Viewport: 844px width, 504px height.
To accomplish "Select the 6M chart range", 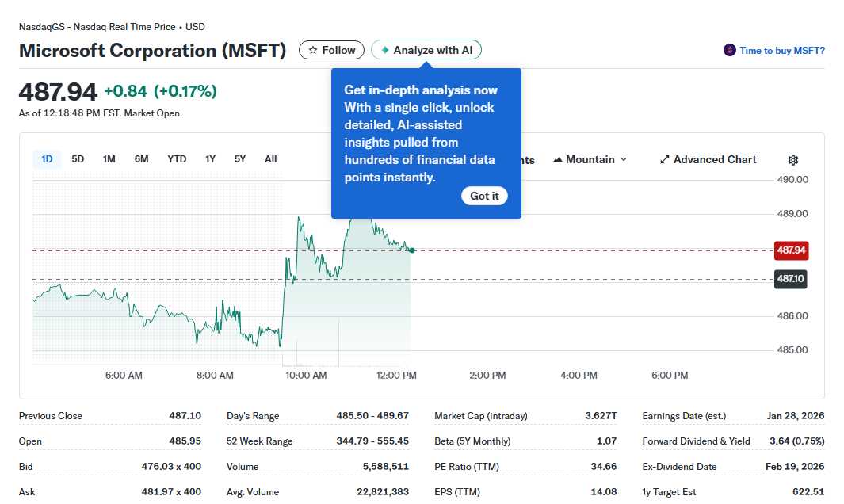I will click(141, 158).
